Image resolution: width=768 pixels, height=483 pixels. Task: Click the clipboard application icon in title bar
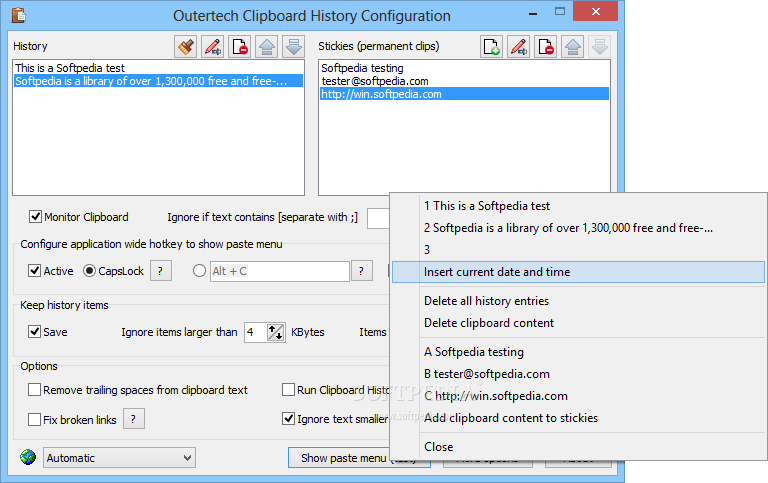tap(19, 15)
